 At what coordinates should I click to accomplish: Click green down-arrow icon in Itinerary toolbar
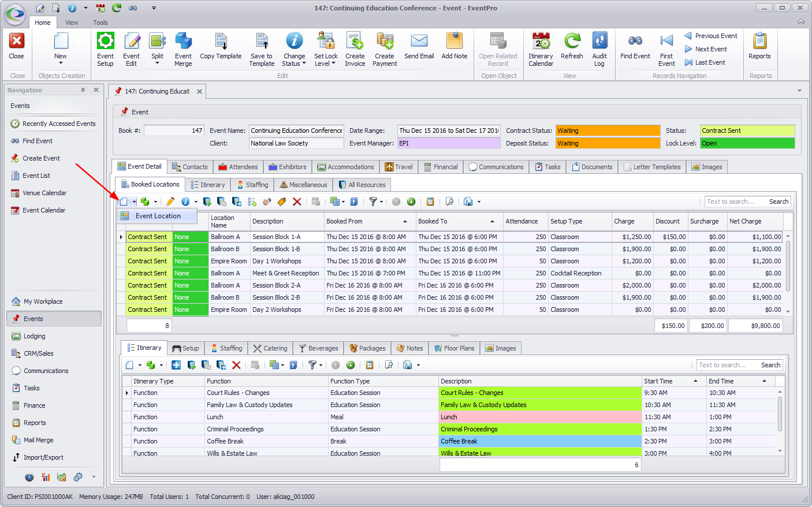[351, 365]
